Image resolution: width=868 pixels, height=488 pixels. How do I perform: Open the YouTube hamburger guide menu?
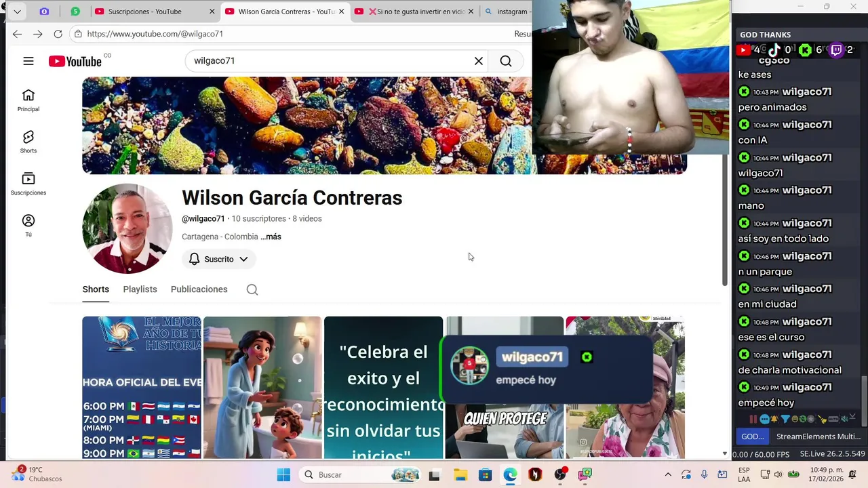pyautogui.click(x=28, y=61)
